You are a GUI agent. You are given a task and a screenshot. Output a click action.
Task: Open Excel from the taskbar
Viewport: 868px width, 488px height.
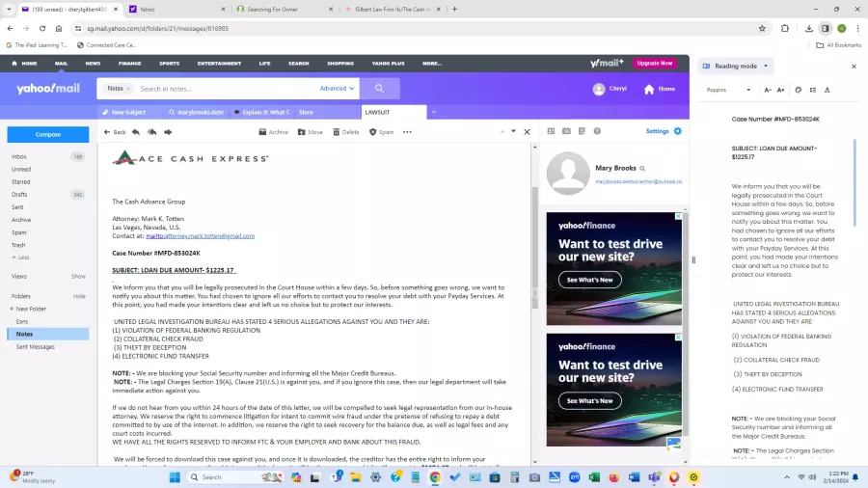tap(594, 477)
